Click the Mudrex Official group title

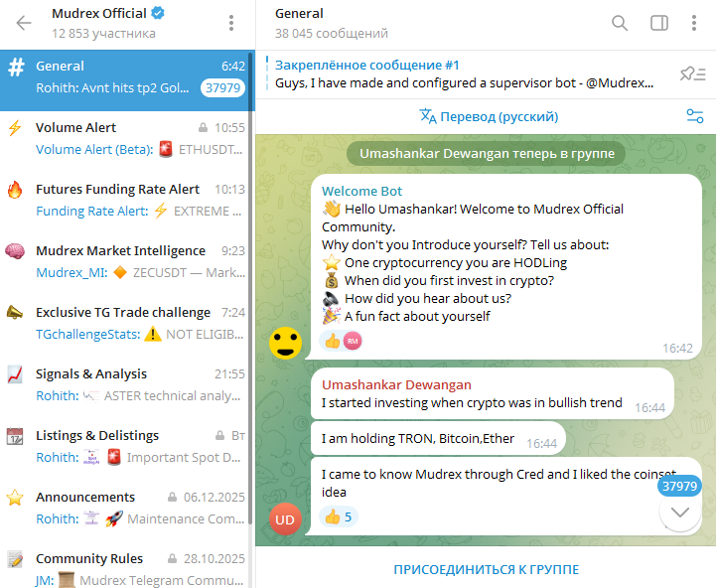99,13
